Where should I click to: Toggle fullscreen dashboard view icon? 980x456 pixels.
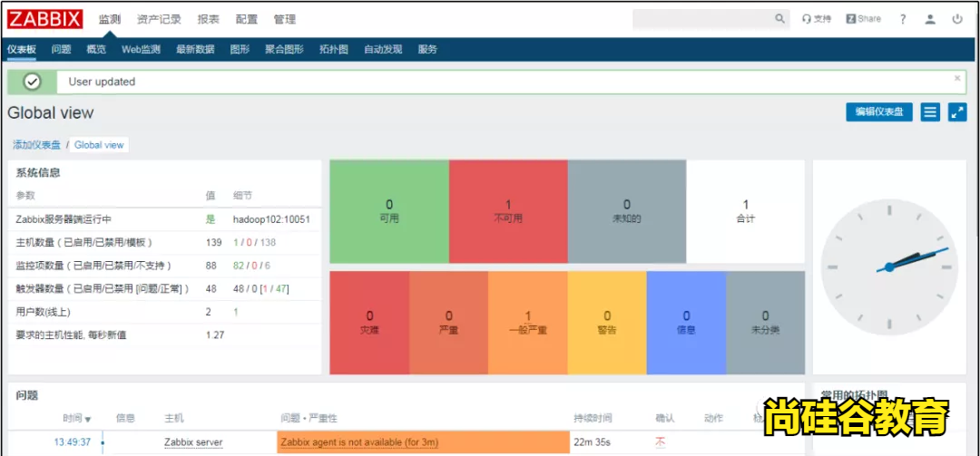957,112
